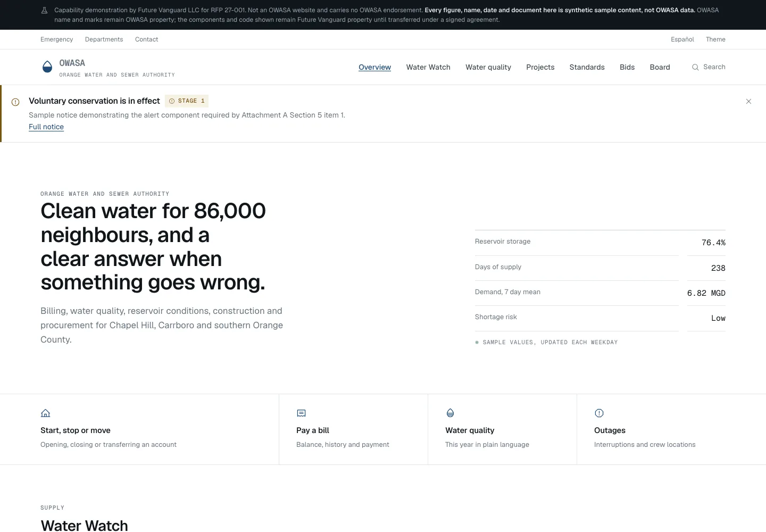
Task: Click the Search field in header
Action: point(709,67)
